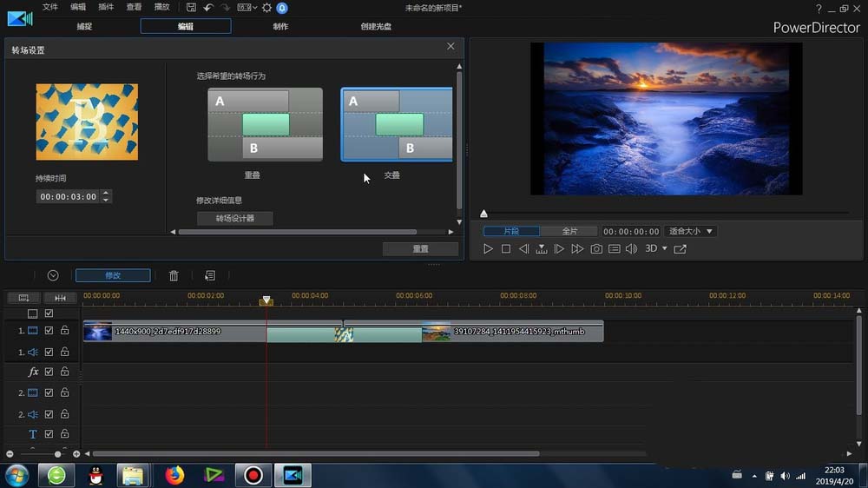Open the 适合大小 zoom dropdown

click(x=691, y=232)
